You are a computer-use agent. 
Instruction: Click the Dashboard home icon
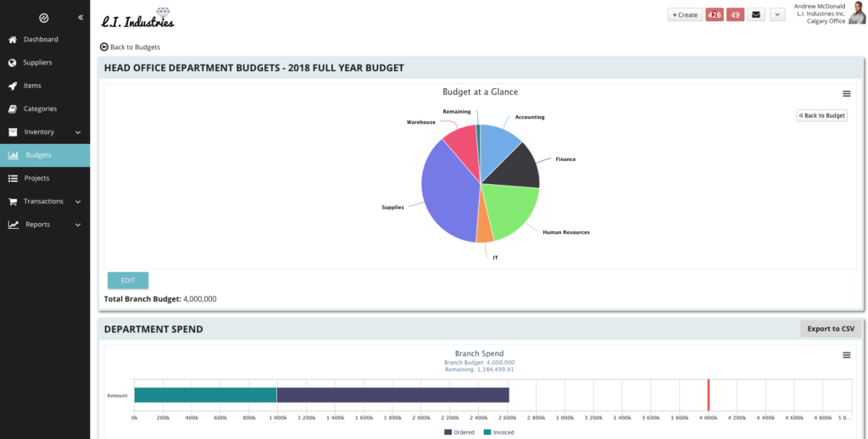(13, 40)
